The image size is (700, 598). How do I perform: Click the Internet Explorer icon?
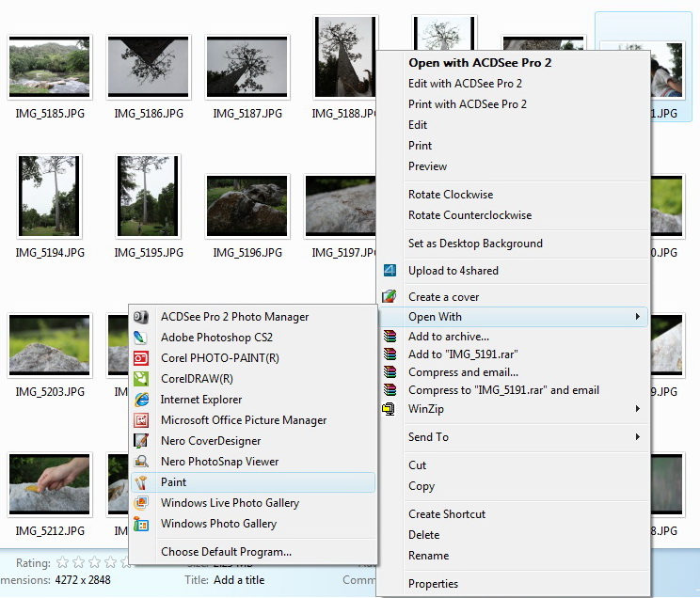(141, 400)
